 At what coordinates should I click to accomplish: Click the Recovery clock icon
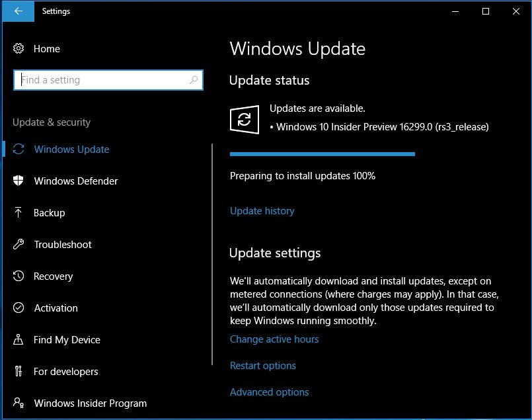(19, 276)
